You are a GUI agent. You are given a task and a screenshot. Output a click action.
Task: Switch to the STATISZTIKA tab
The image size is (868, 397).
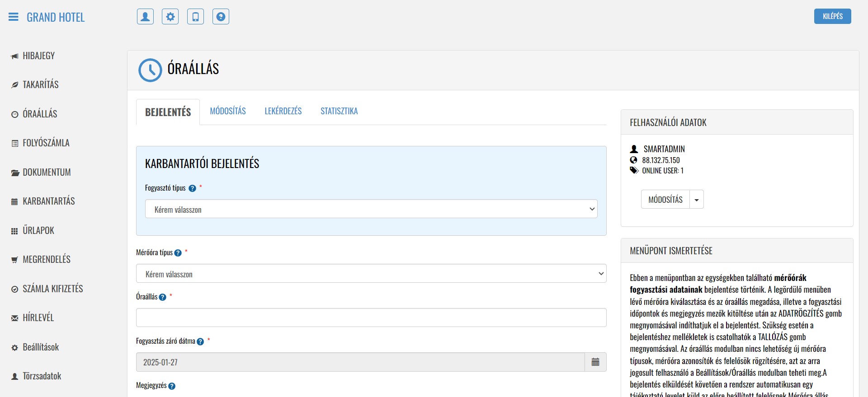click(339, 111)
